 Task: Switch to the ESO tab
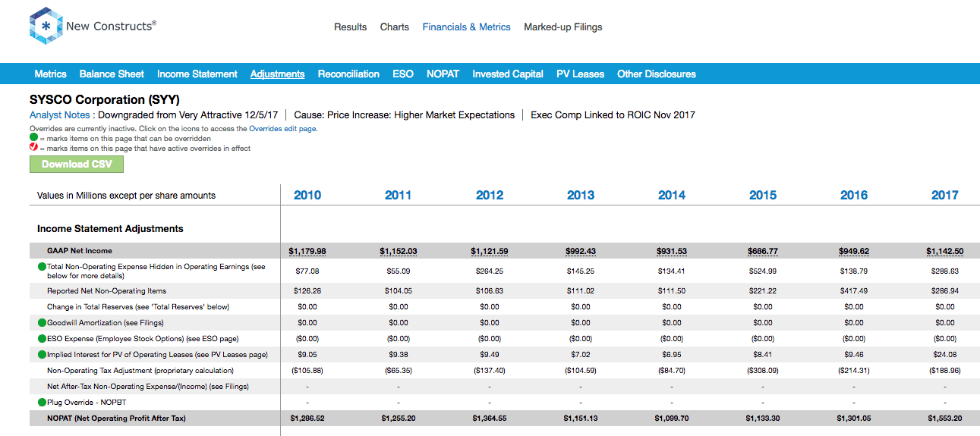tap(403, 74)
